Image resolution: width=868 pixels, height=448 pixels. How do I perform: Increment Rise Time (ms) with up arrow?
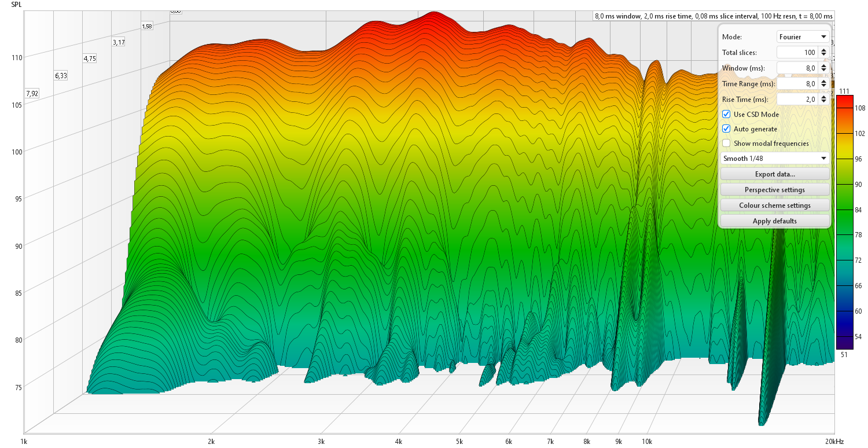(x=823, y=97)
